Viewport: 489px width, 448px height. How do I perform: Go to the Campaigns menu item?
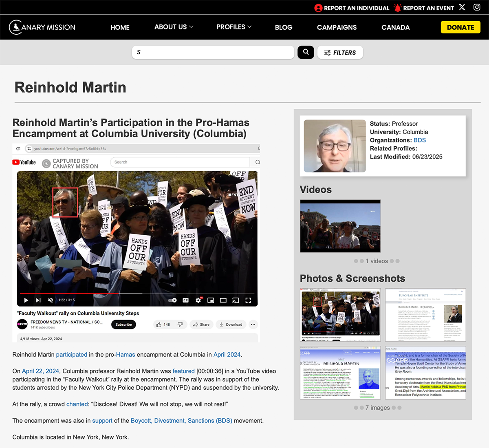tap(337, 27)
